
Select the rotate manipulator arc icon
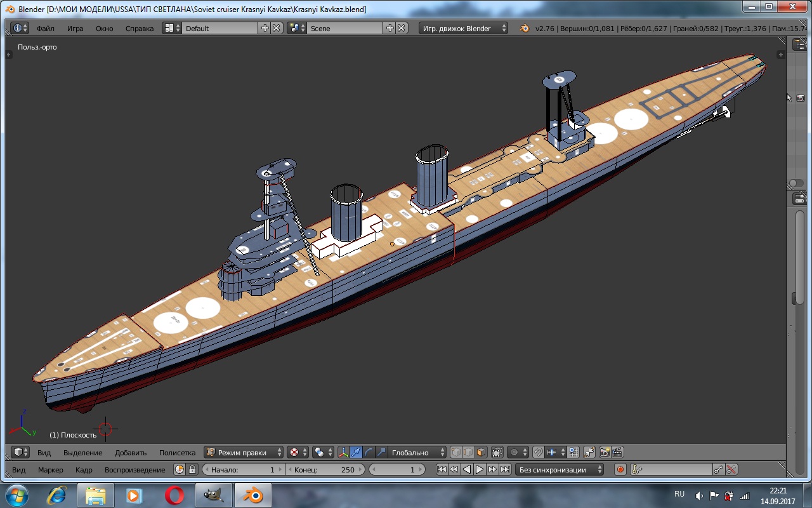coord(369,452)
